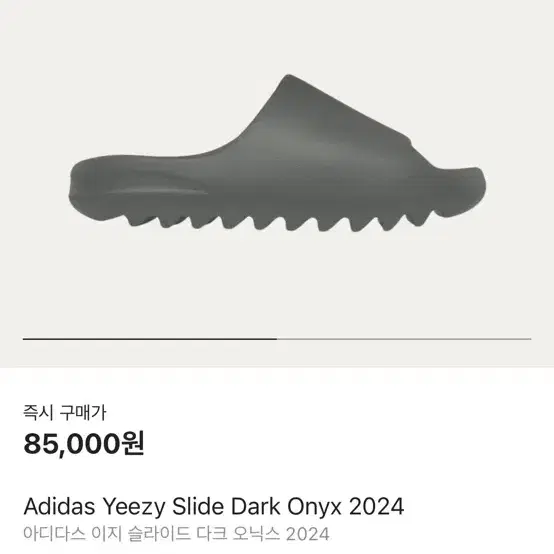Tap the light gray segment of image progress bar
The image size is (554, 554).
(404, 339)
